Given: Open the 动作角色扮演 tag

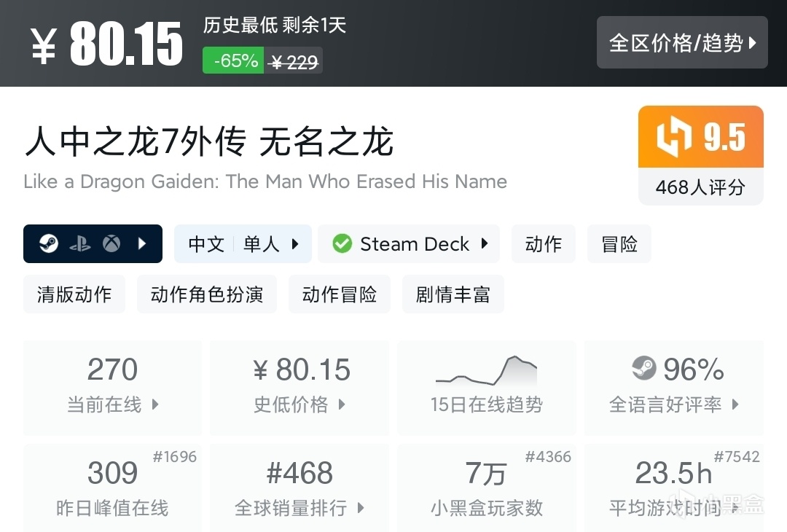Looking at the screenshot, I should point(207,294).
